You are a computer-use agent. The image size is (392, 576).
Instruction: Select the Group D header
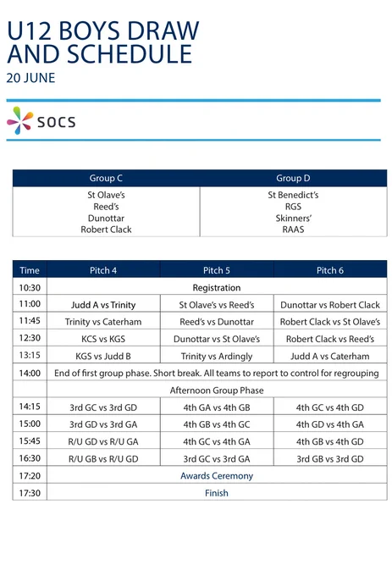[x=293, y=178]
